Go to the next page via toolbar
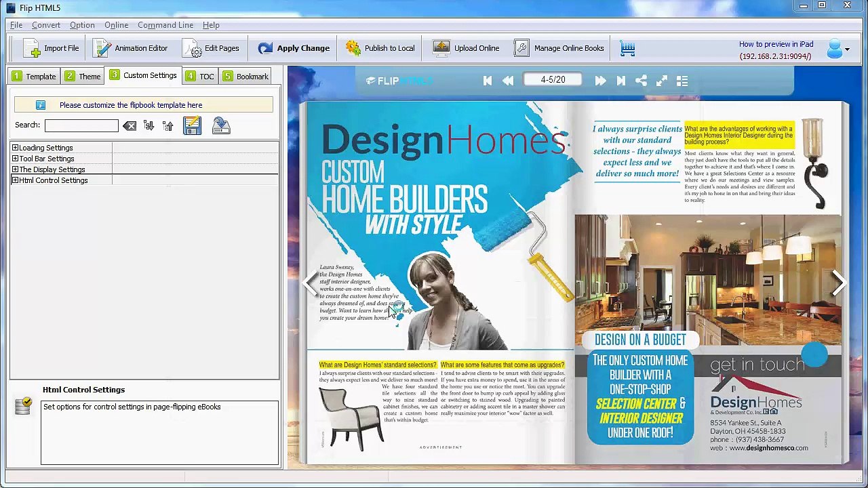This screenshot has height=488, width=868. click(x=600, y=81)
